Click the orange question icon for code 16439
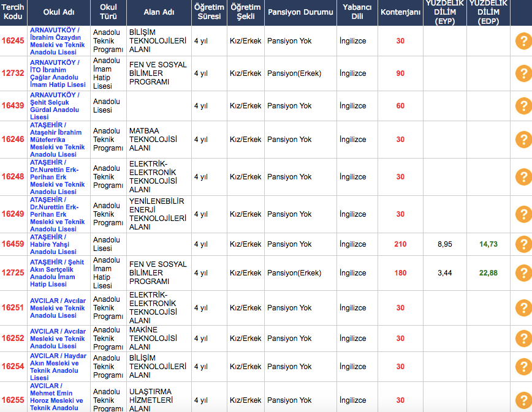 tap(523, 106)
